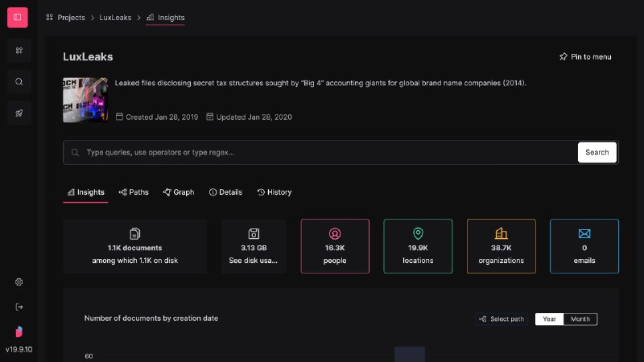Viewport: 644px width, 362px height.
Task: Click the logout icon in sidebar
Action: pos(19,307)
